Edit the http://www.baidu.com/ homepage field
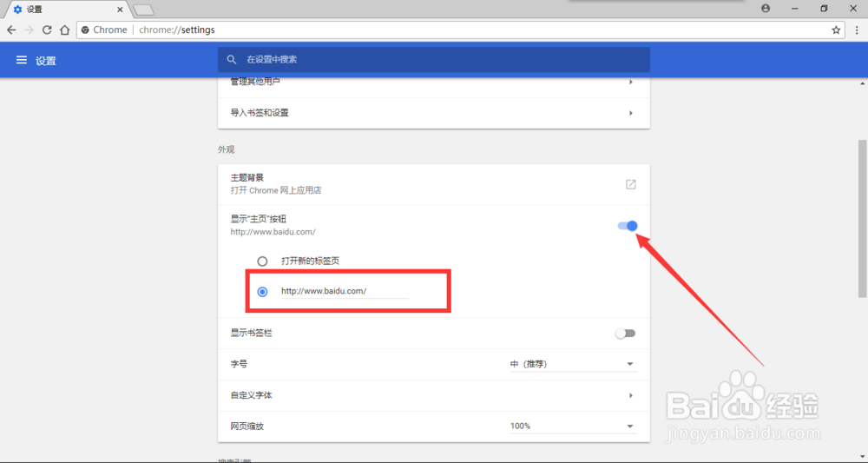This screenshot has width=868, height=463. tap(345, 291)
